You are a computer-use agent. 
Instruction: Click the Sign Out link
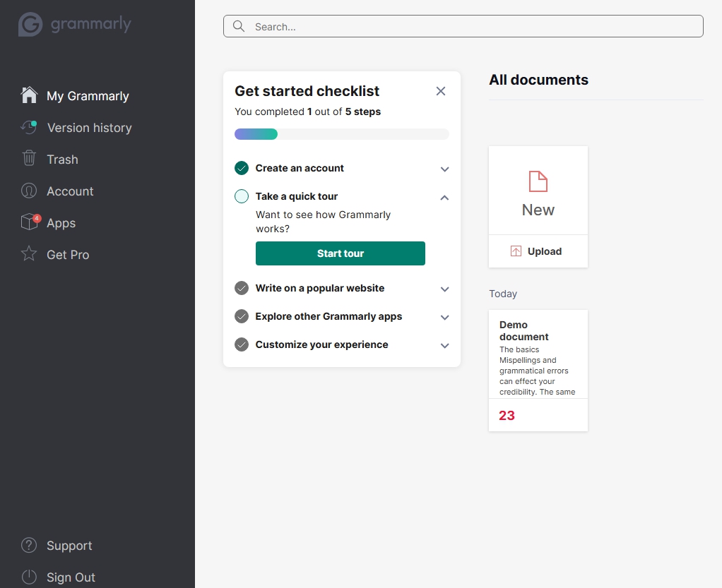pos(71,577)
